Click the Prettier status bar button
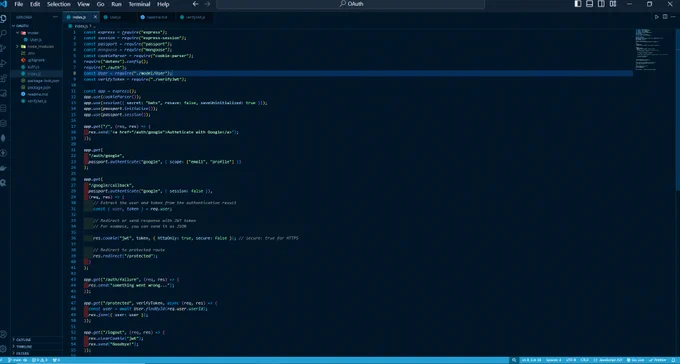This screenshot has width=680, height=364. (658, 360)
